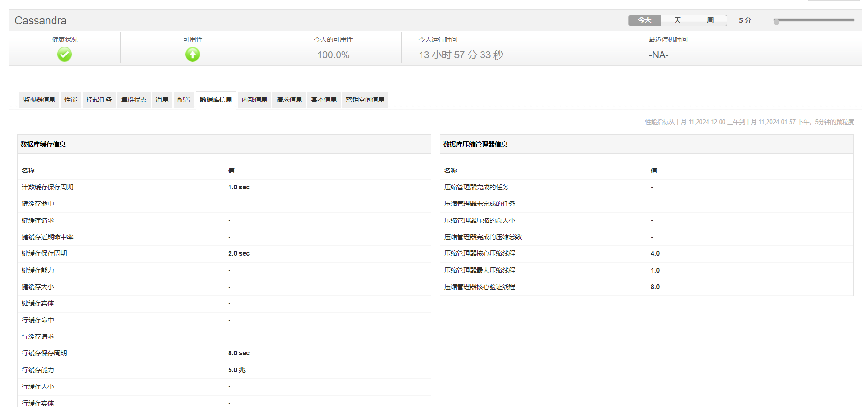868x407 pixels.
Task: Click the 压缩管理器压缩的总大小 row label
Action: click(x=479, y=220)
